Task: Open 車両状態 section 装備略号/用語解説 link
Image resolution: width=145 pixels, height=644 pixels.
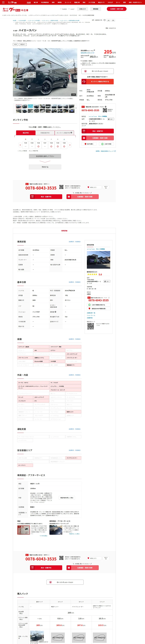Action: [75, 242]
